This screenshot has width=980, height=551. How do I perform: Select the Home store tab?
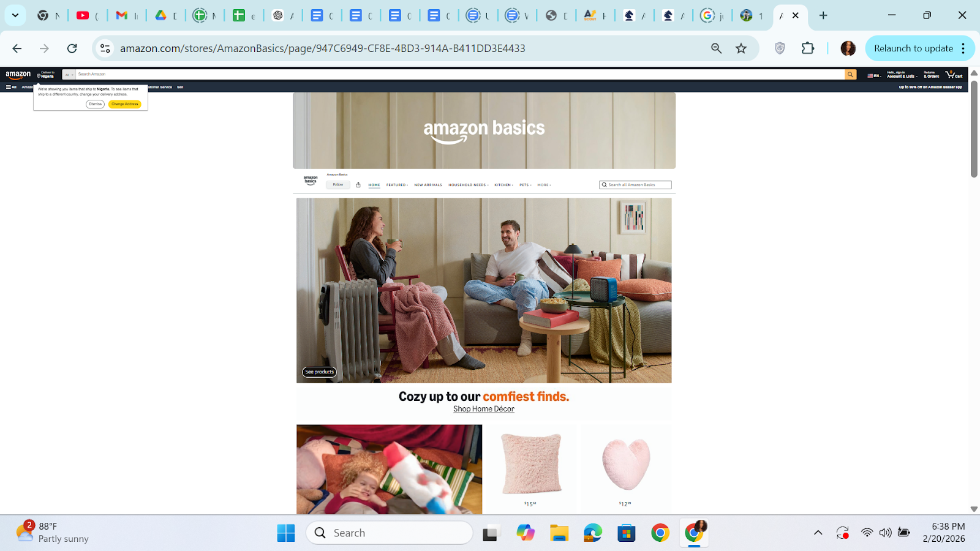(374, 185)
